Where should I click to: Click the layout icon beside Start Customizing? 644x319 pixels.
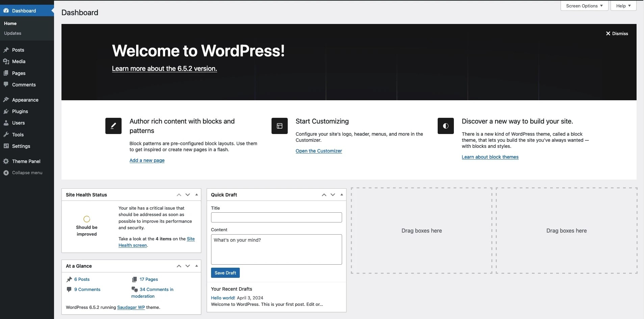click(x=280, y=126)
